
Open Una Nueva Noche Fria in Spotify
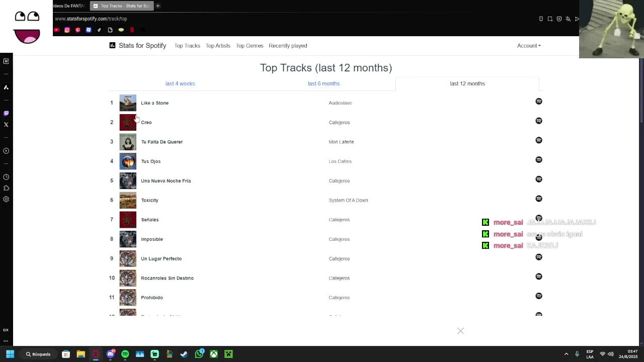(539, 179)
